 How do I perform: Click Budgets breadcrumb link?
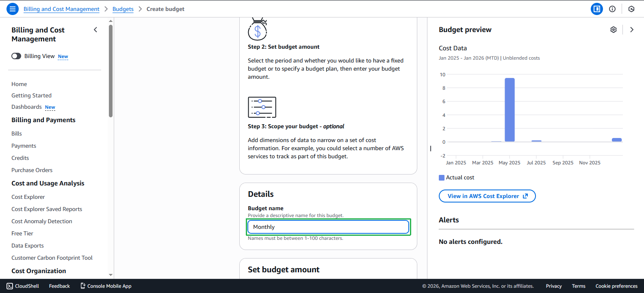(123, 9)
